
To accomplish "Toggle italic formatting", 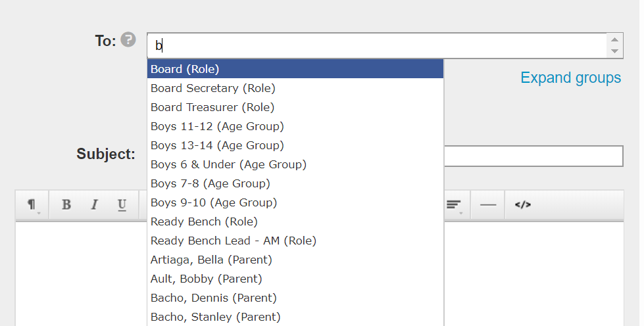I will pos(94,204).
